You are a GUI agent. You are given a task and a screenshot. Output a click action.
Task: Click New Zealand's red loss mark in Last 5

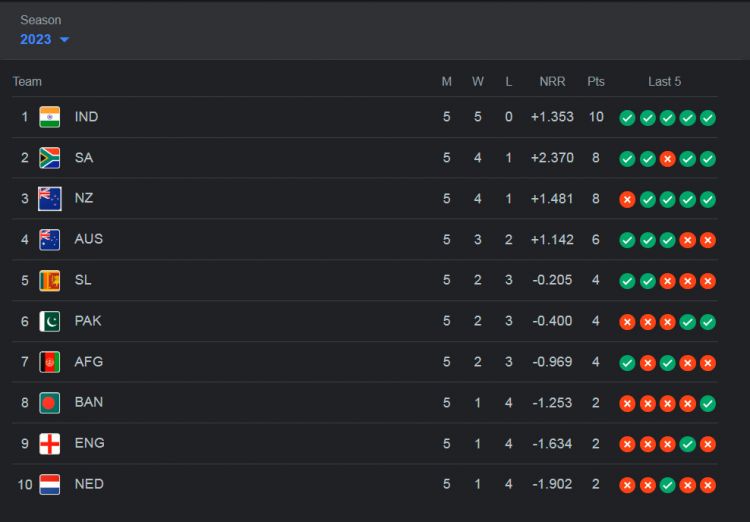627,200
